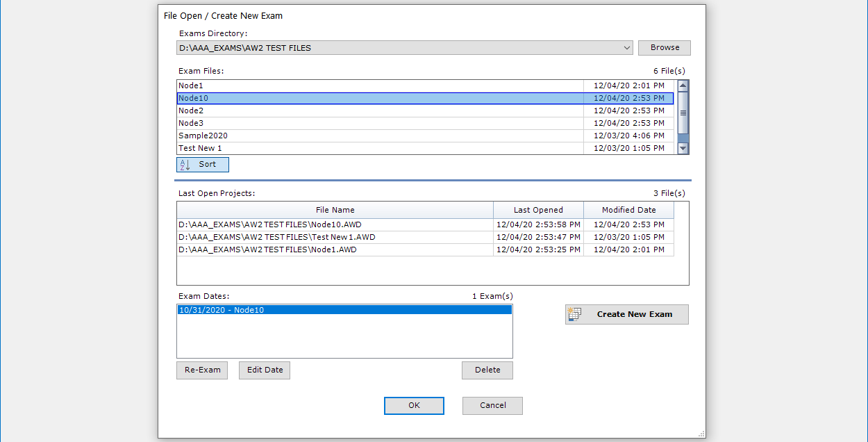Click the Edit Date button
This screenshot has height=442, width=868.
coord(264,370)
